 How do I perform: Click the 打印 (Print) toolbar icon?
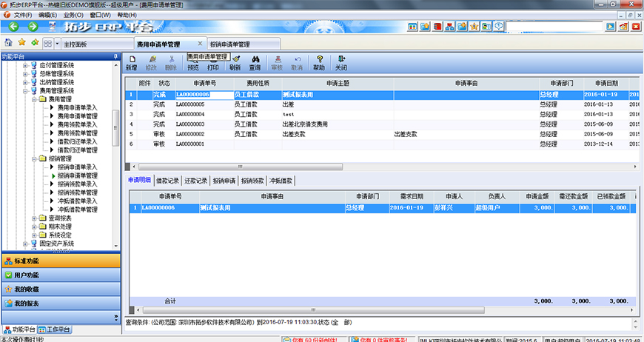213,62
